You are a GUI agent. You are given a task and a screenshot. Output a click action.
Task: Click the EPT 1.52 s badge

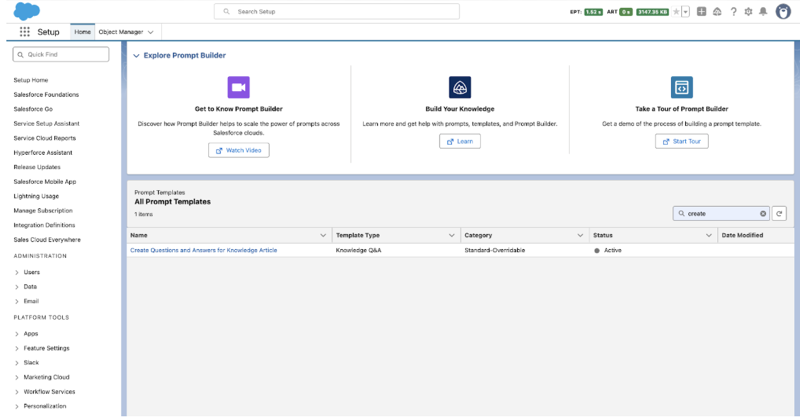[x=593, y=12]
